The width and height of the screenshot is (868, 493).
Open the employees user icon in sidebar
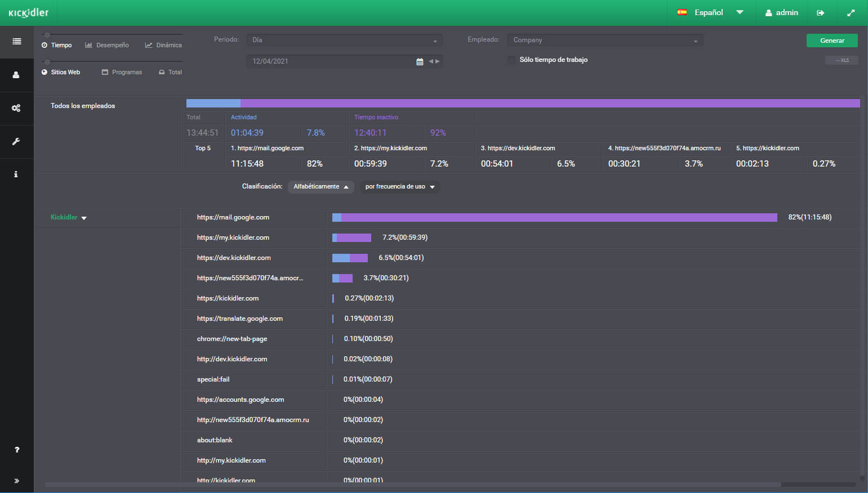pos(16,75)
